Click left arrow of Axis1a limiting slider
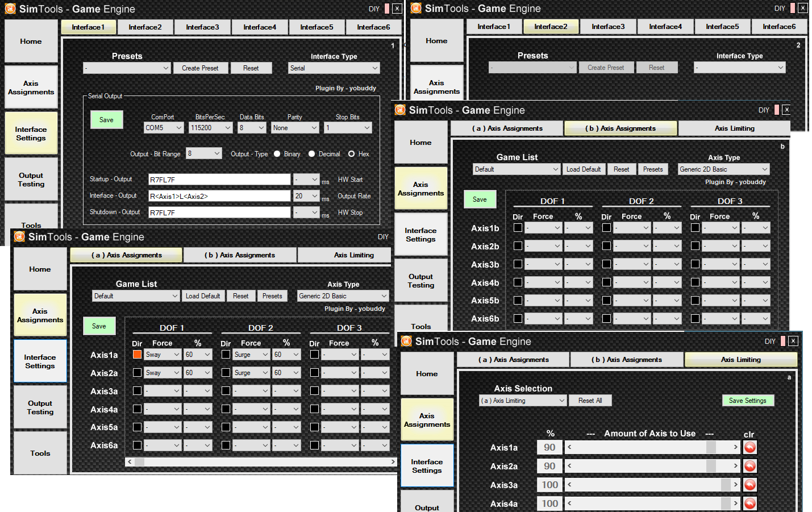 coord(569,447)
